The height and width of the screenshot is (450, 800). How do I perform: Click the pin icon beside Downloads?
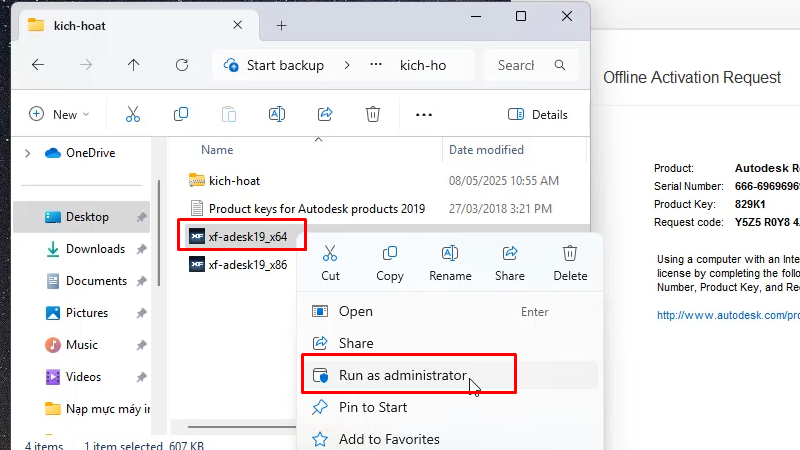tap(141, 249)
